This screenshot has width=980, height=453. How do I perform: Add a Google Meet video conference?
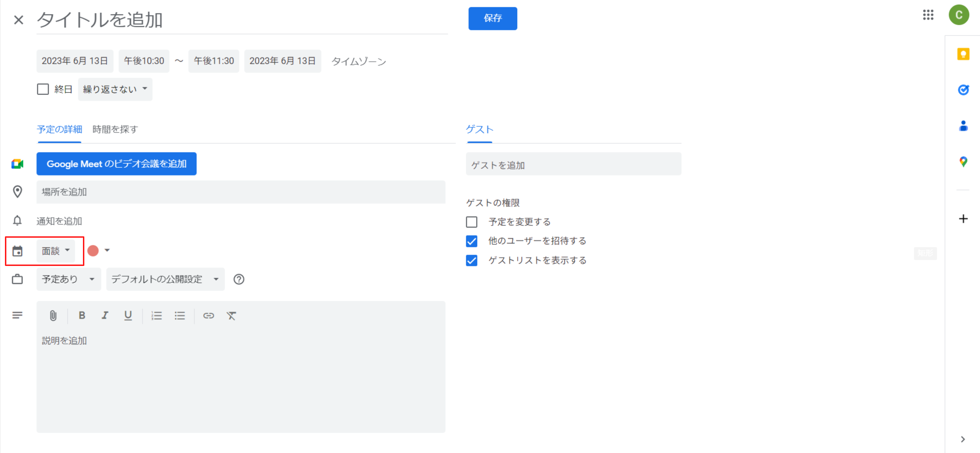[116, 164]
